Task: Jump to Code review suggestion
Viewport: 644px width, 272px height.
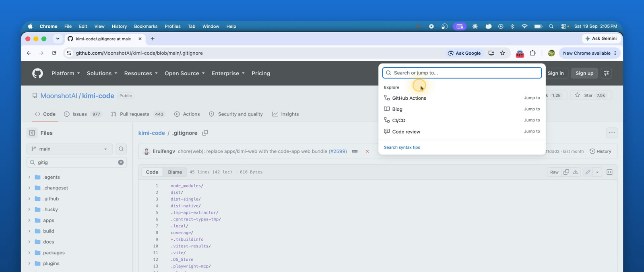Action: 462,132
